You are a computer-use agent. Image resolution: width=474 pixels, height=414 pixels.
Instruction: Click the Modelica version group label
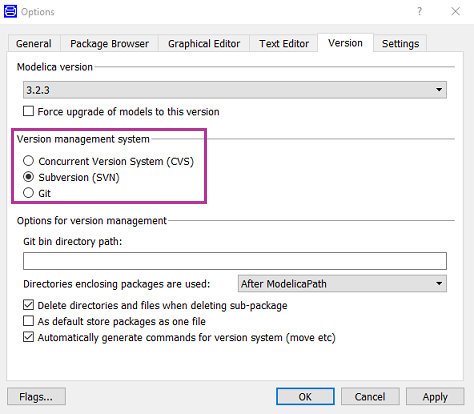pyautogui.click(x=55, y=67)
